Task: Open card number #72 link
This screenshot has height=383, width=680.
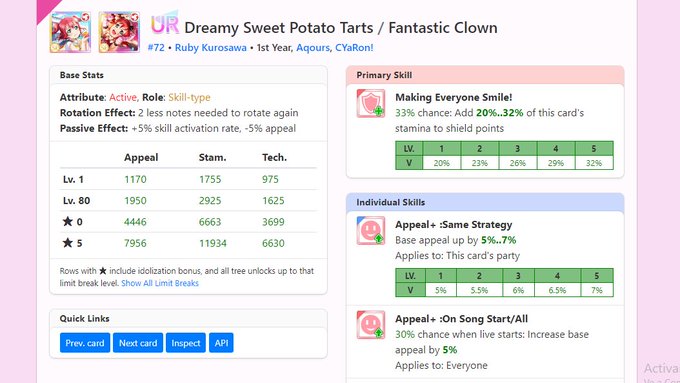Action: coord(156,48)
